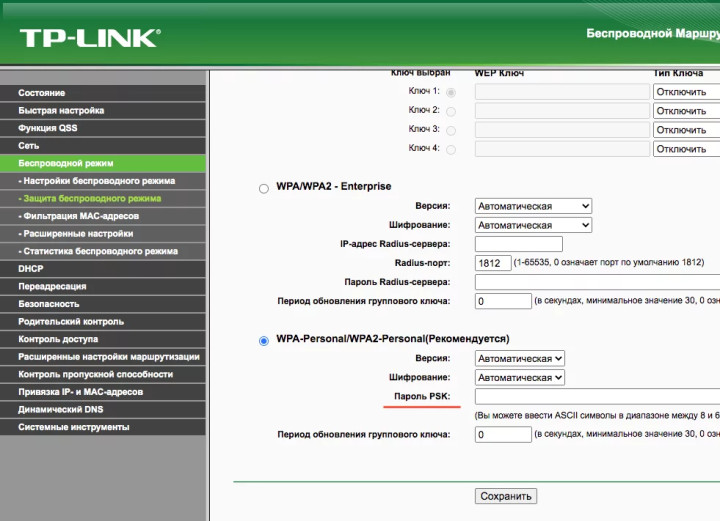The height and width of the screenshot is (521, 720).
Task: Expand the Версия dropdown under WPA/WPA2 Enterprise
Action: tap(533, 206)
